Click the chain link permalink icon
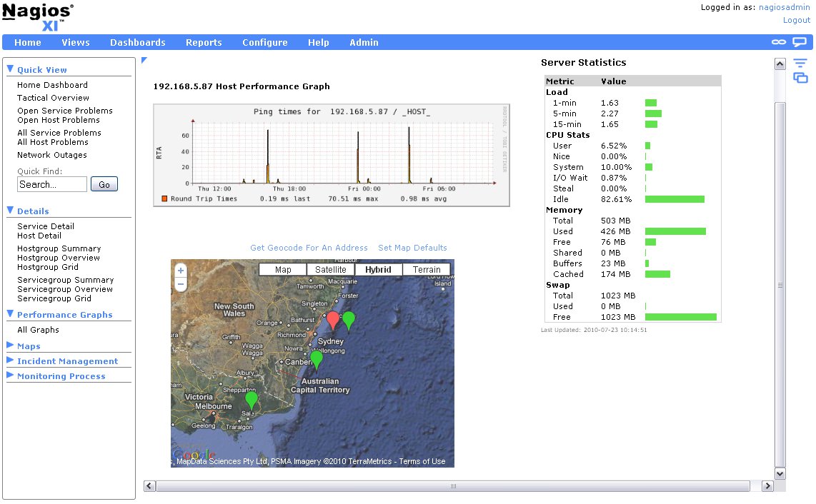The width and height of the screenshot is (816, 504). 779,42
